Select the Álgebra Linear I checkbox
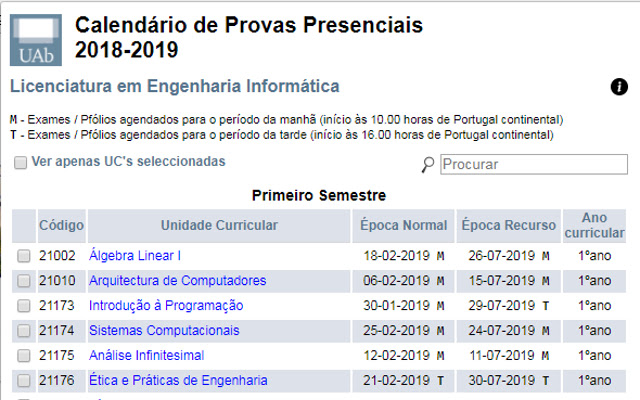The height and width of the screenshot is (400, 640). coord(24,256)
